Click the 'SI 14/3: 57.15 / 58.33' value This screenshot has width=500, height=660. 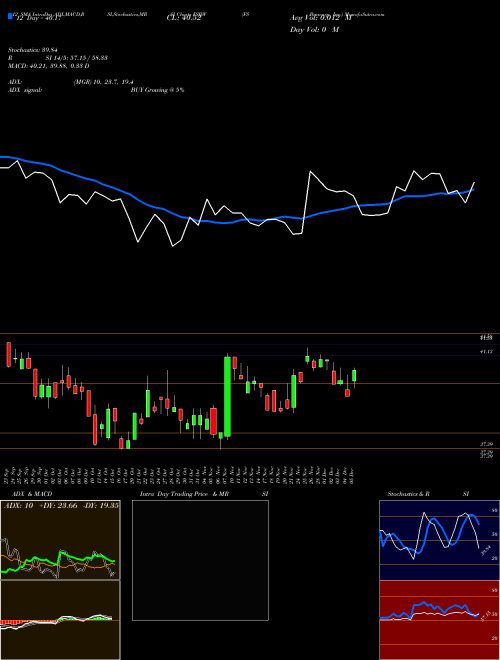(77, 58)
